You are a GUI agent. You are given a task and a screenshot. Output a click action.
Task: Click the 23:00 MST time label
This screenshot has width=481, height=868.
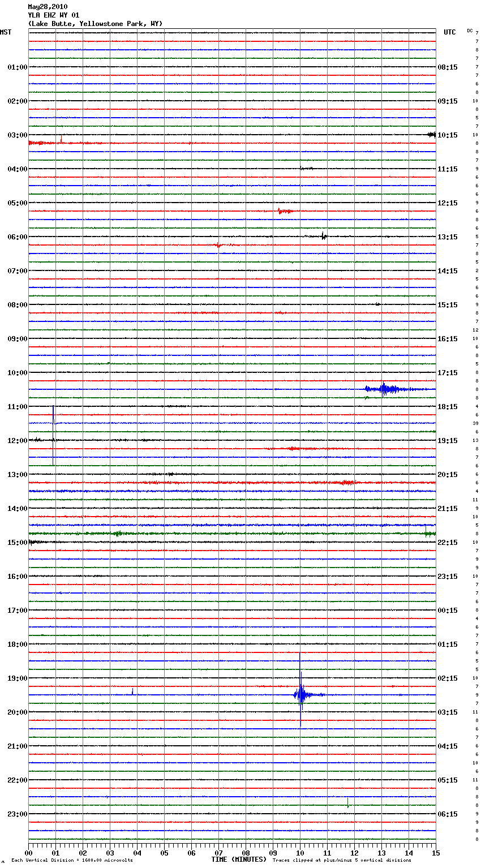[x=17, y=814]
